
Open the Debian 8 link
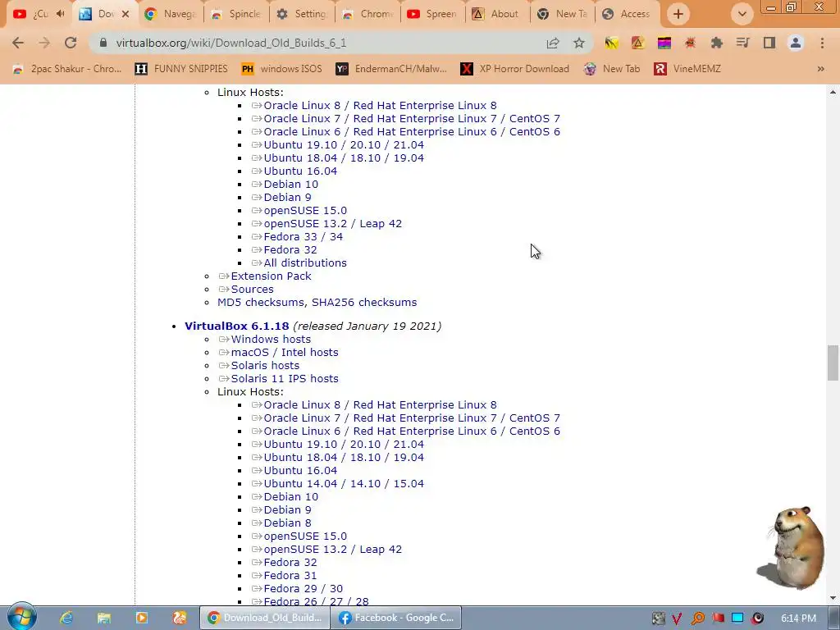[x=287, y=523]
